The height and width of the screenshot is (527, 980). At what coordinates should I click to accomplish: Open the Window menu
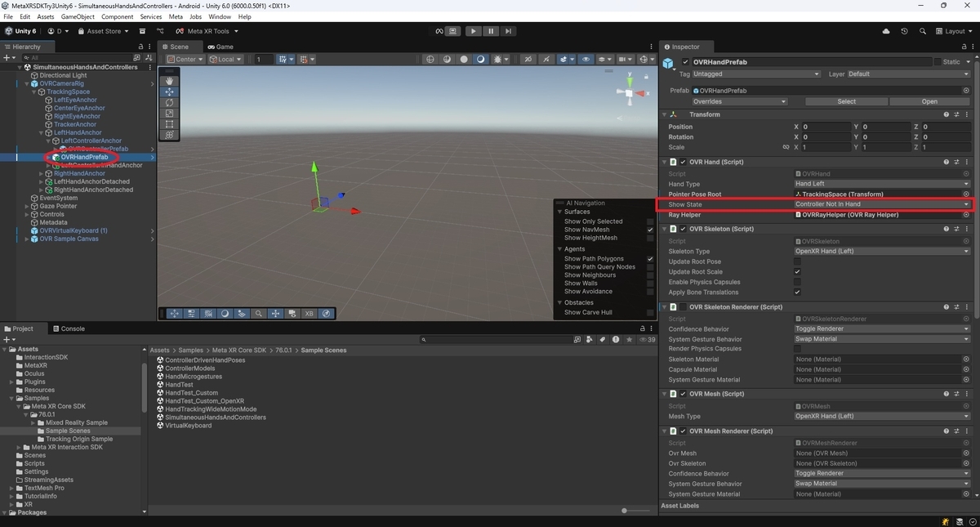tap(219, 16)
